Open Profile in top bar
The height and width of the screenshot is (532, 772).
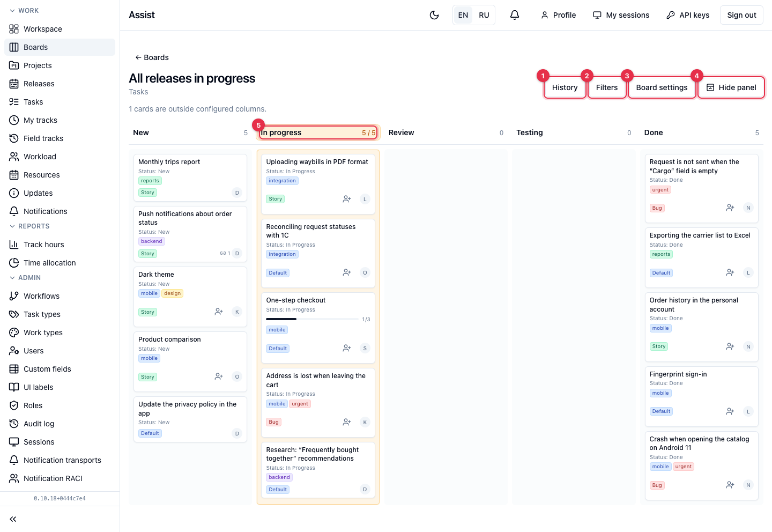[x=558, y=15]
